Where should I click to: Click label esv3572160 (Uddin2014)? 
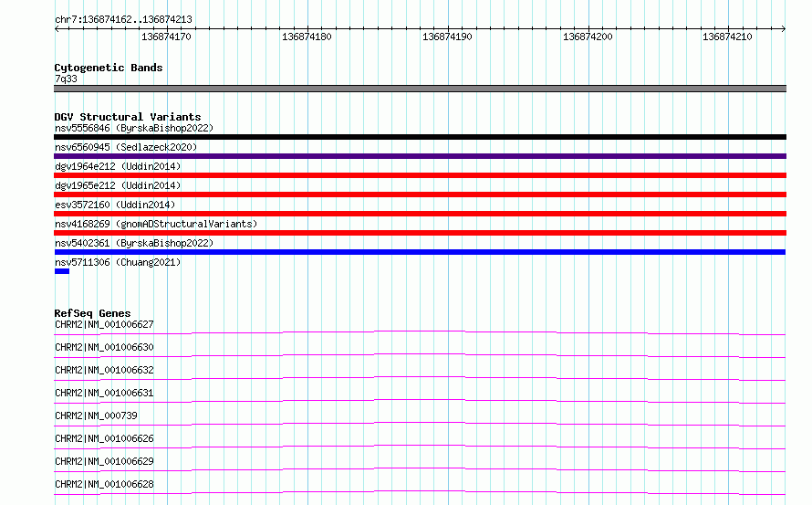(x=115, y=205)
